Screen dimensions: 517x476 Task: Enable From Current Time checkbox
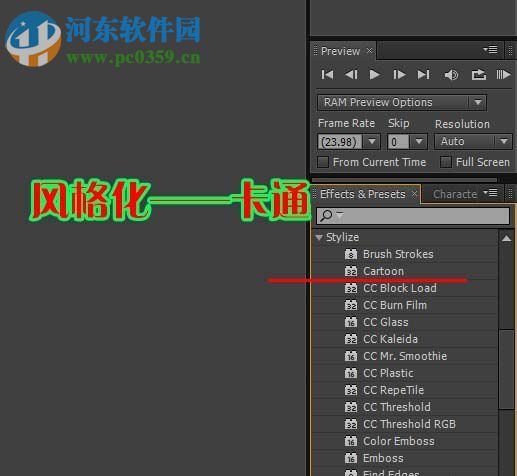(323, 162)
